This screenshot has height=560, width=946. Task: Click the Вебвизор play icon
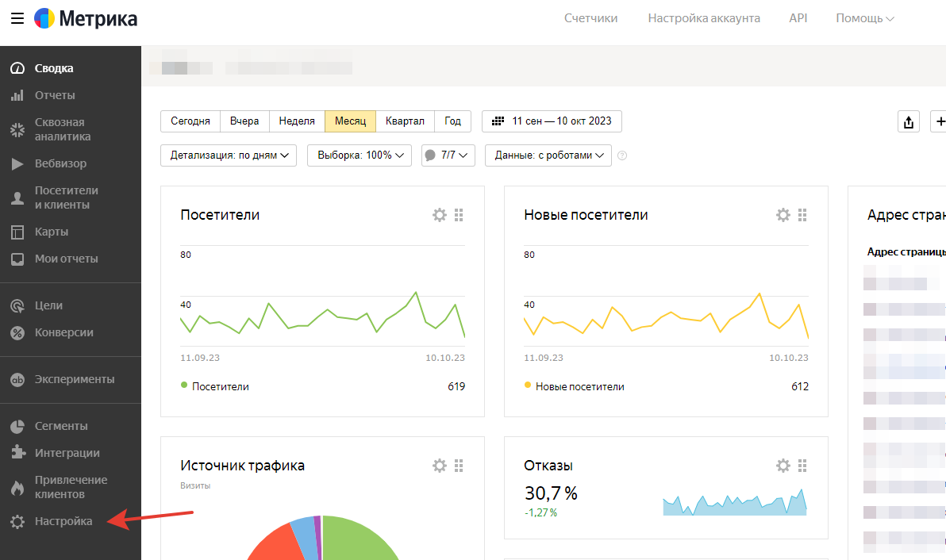click(x=17, y=163)
